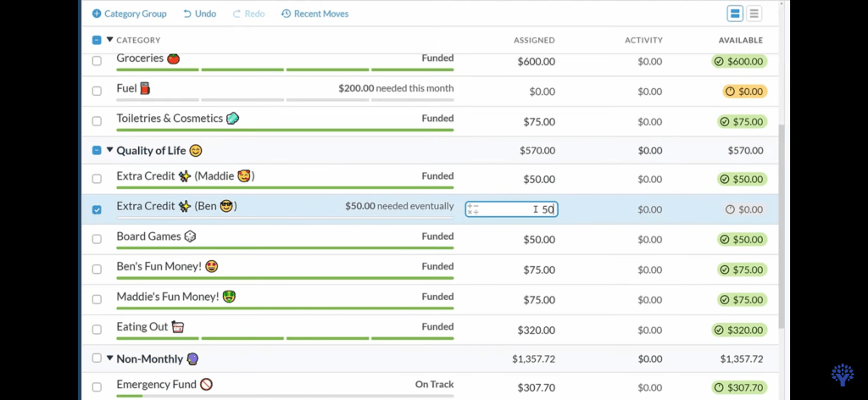
Task: Select the Toiletries & Cosmetics category name
Action: 178,119
